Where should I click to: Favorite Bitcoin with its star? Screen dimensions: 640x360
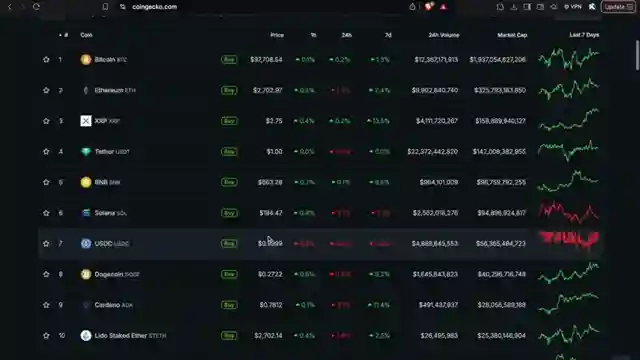tap(46, 60)
